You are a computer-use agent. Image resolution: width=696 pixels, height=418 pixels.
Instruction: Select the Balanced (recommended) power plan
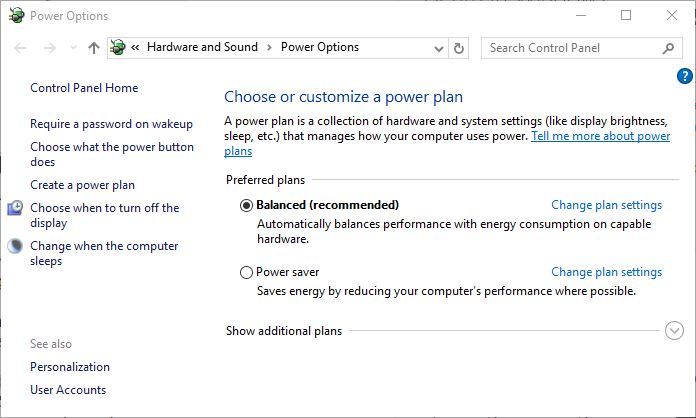tap(247, 205)
